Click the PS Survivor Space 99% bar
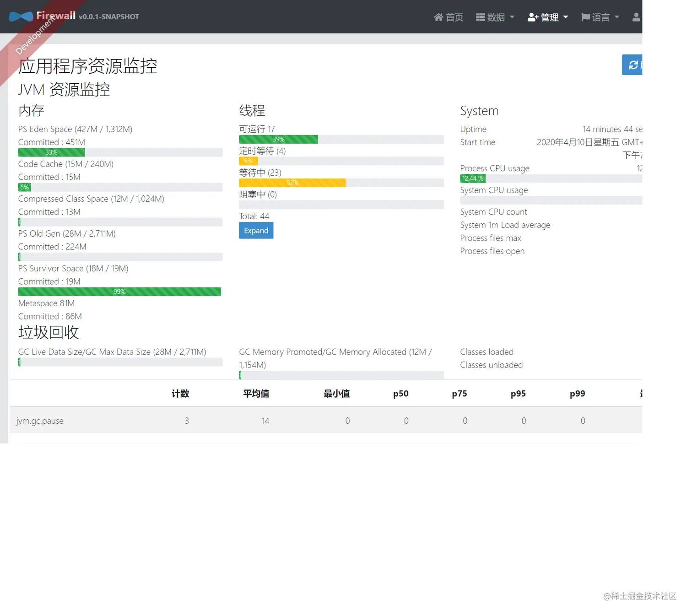 pyautogui.click(x=119, y=292)
